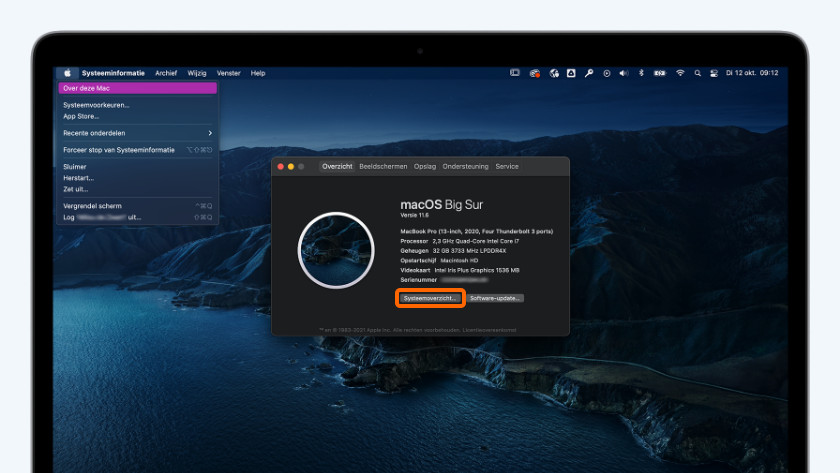840x473 pixels.
Task: Open the Archief menu
Action: click(166, 73)
